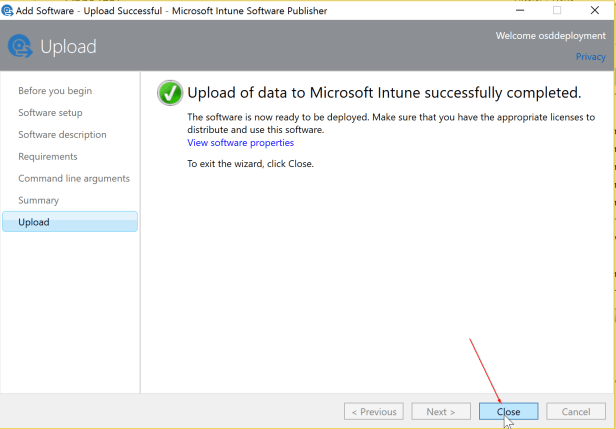The height and width of the screenshot is (429, 616).
Task: Click the Welcome osddeployment text
Action: point(550,36)
